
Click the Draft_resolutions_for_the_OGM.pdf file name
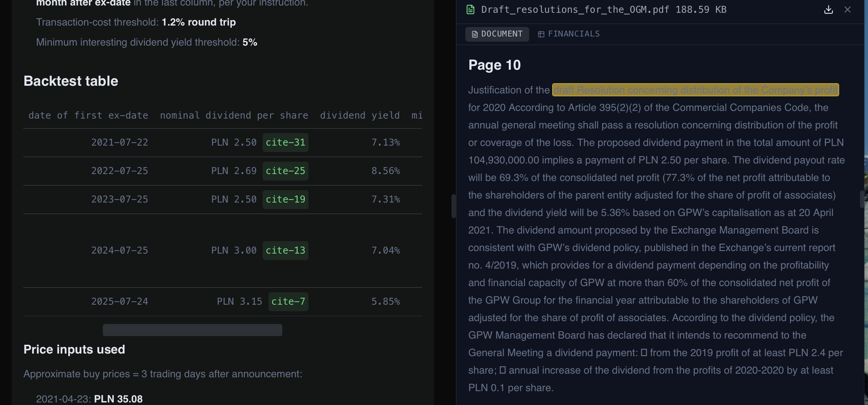[x=575, y=10]
